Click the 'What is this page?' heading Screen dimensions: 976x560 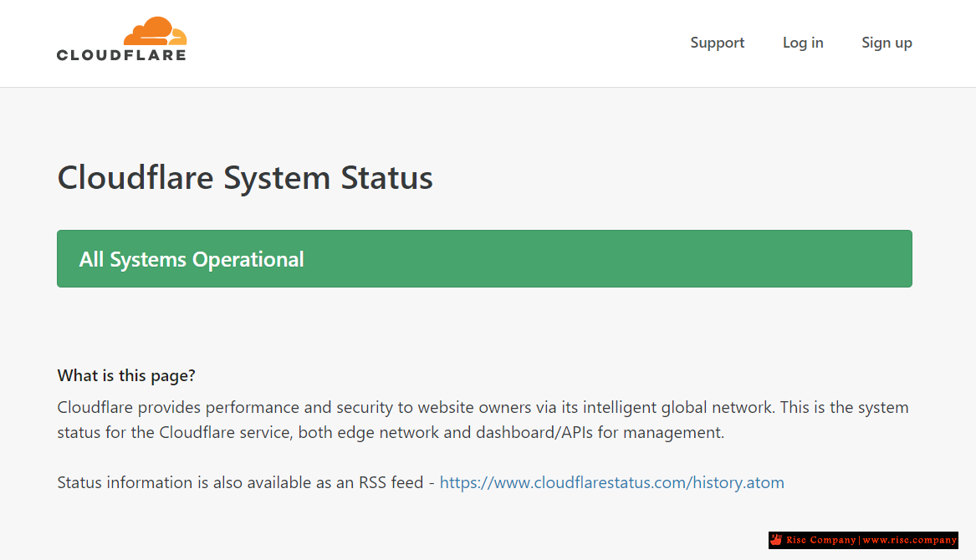[x=126, y=375]
